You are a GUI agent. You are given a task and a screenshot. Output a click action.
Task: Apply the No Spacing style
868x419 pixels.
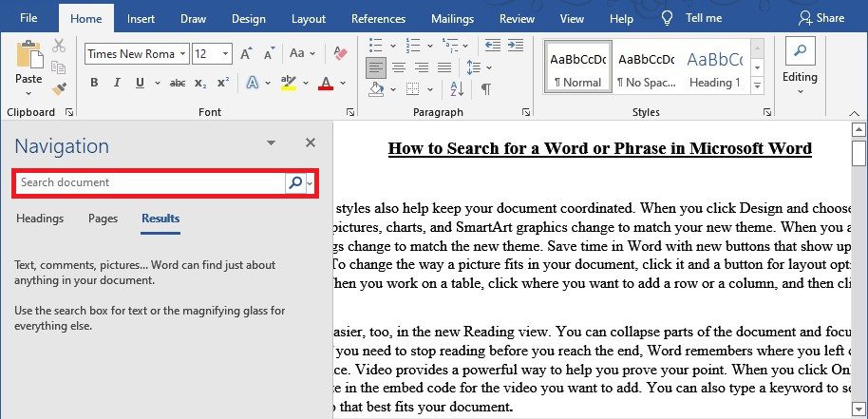tap(647, 67)
